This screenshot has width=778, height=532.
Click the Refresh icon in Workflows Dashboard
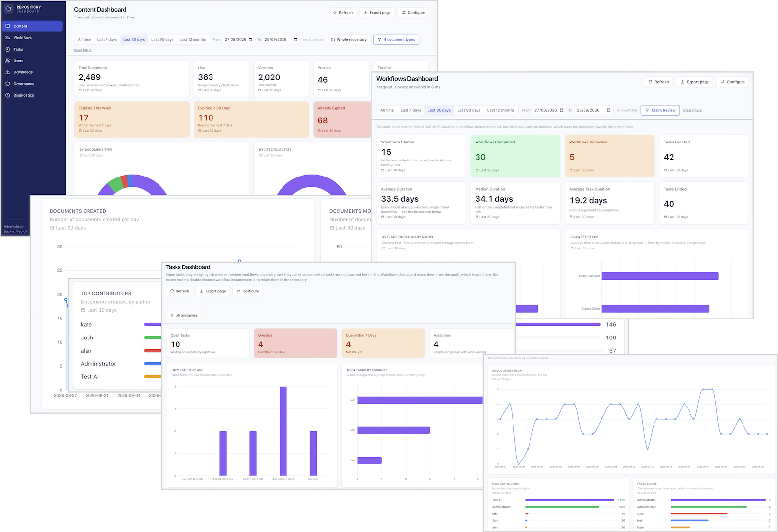tap(651, 82)
